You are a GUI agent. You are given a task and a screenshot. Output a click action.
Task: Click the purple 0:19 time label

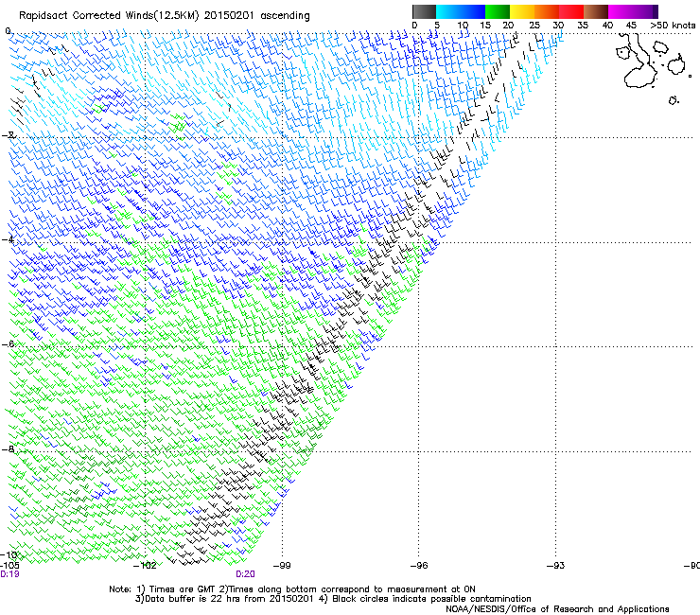[9, 574]
